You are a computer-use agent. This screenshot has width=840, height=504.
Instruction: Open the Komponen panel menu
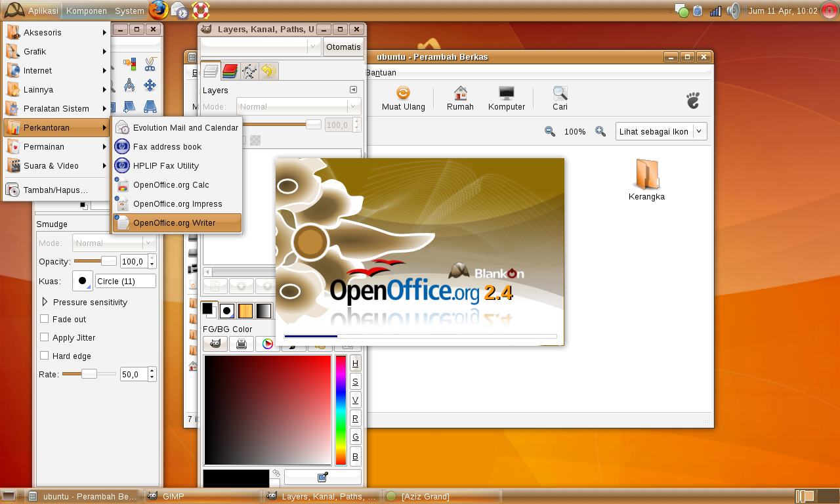pyautogui.click(x=87, y=10)
